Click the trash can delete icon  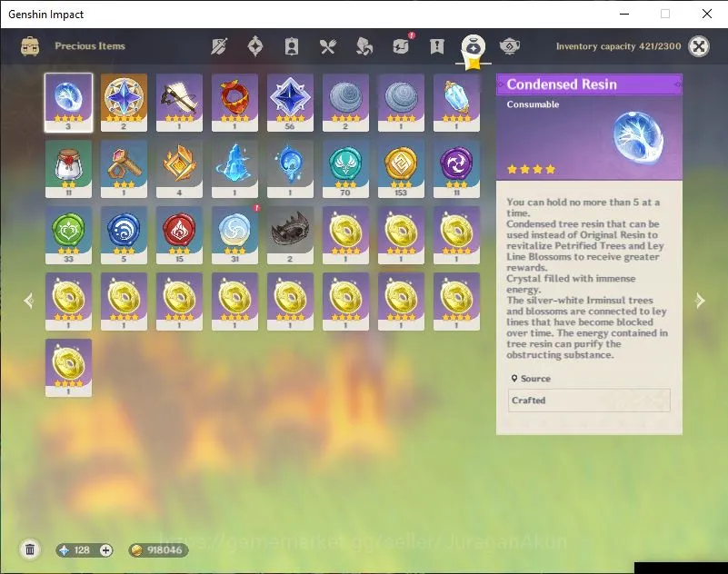click(30, 549)
